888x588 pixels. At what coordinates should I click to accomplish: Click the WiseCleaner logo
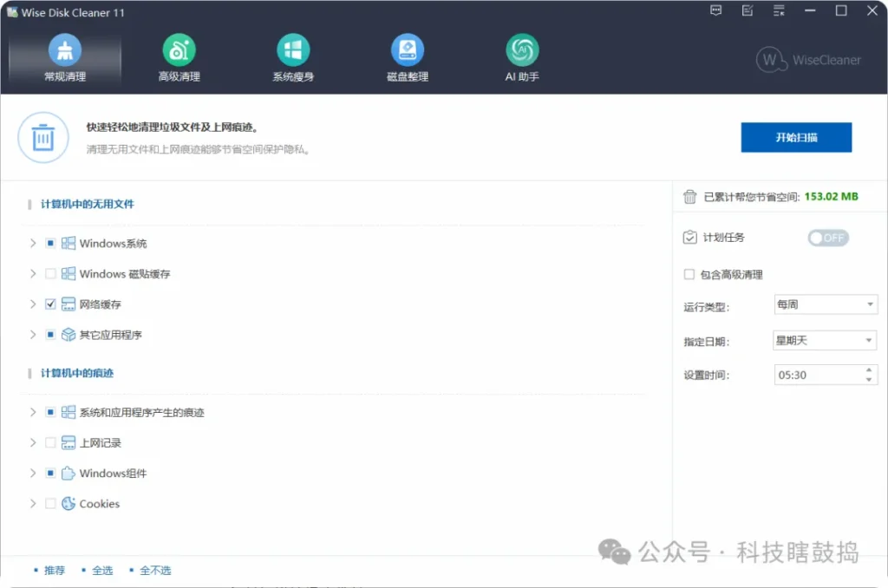pyautogui.click(x=808, y=60)
